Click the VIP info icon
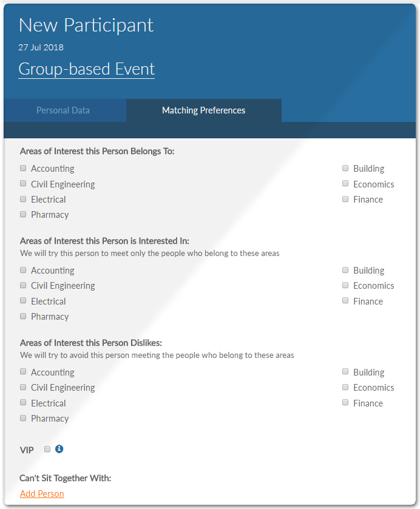420x509 pixels. point(59,449)
